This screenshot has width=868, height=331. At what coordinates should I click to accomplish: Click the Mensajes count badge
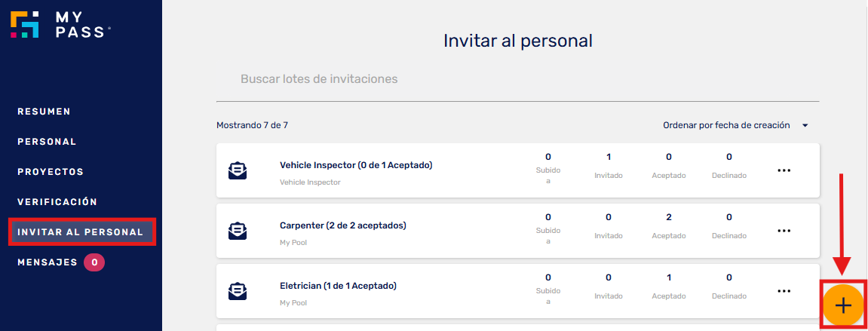(94, 262)
